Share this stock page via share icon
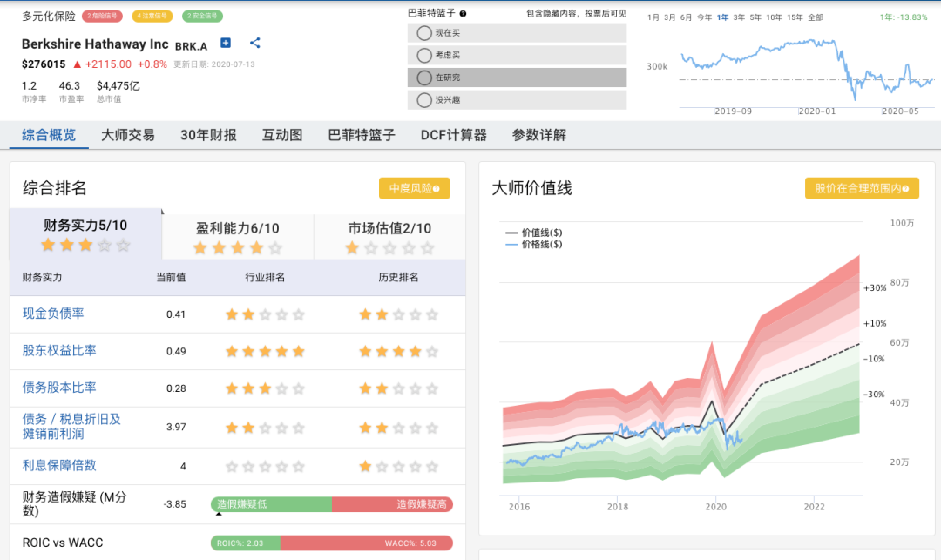Screen dimensions: 941x560 click(x=255, y=43)
